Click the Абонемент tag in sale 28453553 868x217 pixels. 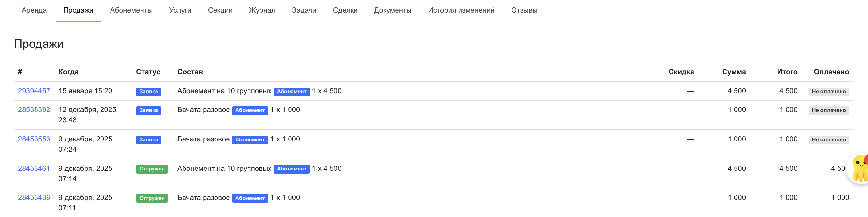coord(250,140)
